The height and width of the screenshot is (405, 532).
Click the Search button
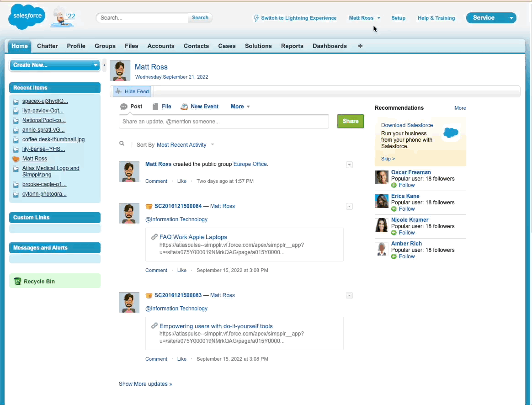pyautogui.click(x=200, y=18)
